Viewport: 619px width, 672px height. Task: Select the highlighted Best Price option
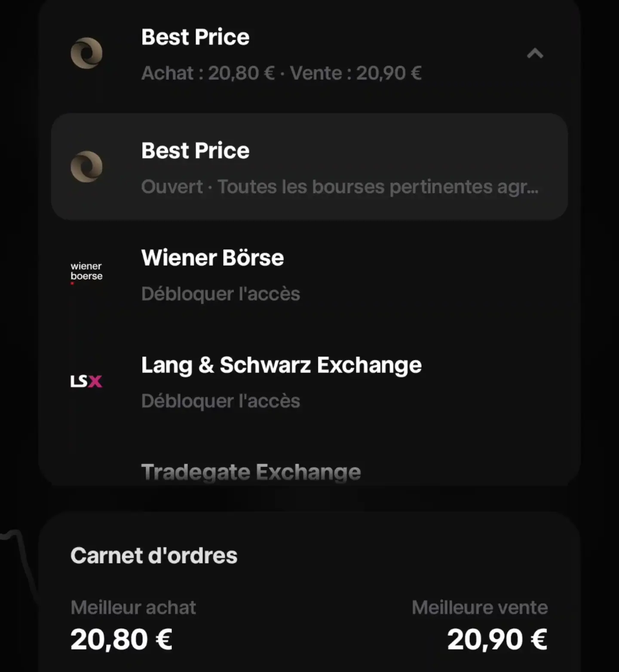[x=309, y=167]
